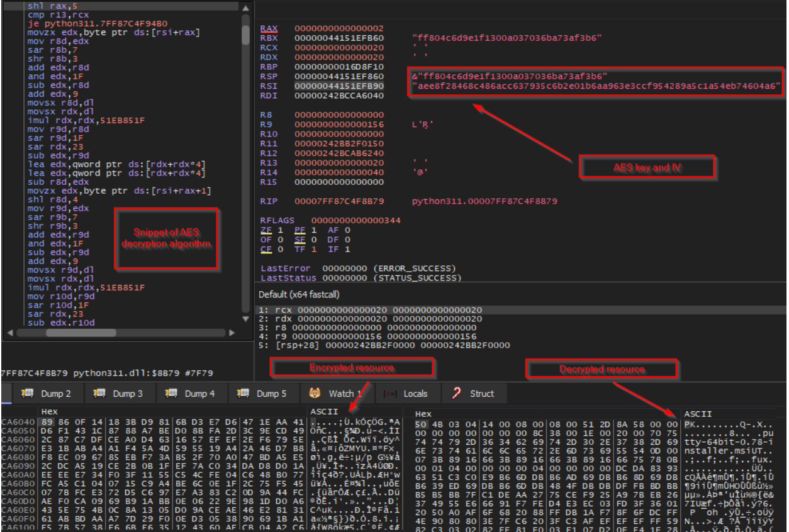The image size is (789, 532).
Task: Click the ASCII column header in encrypted dump
Action: click(x=322, y=412)
